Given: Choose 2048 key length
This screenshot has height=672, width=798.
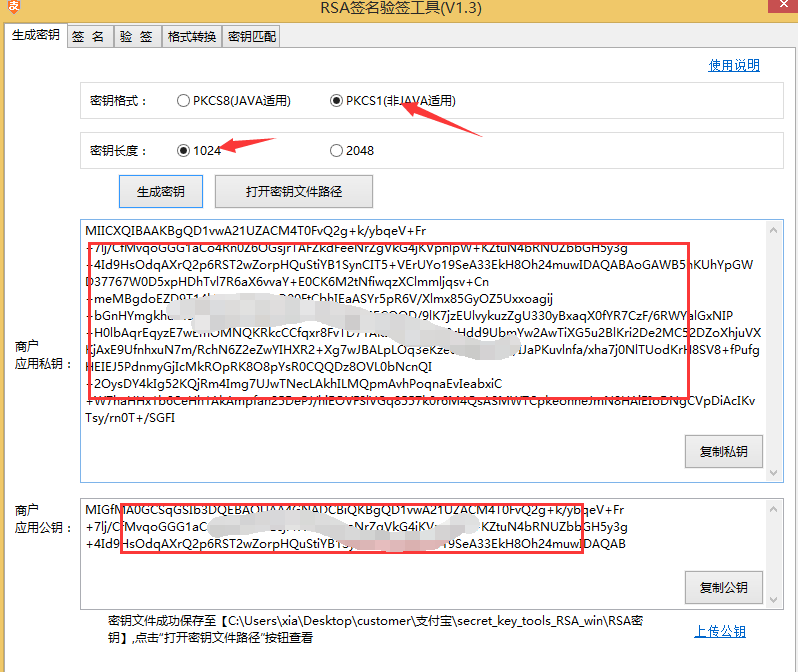Looking at the screenshot, I should click(336, 151).
